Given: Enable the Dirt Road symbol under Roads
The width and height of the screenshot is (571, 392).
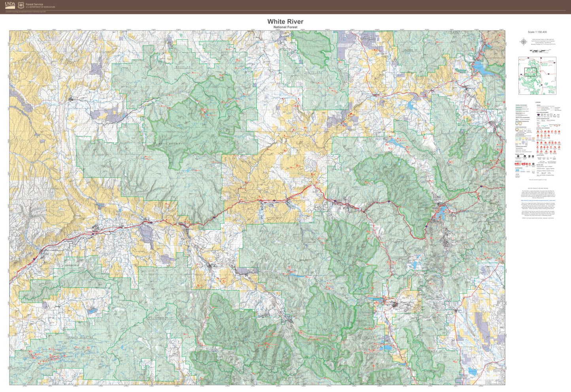Looking at the screenshot, I should [552, 109].
